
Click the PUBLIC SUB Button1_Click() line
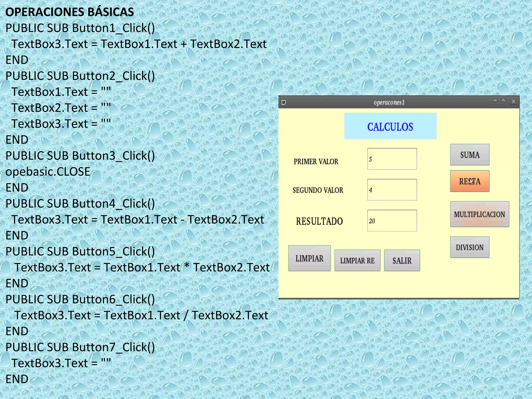pos(80,28)
